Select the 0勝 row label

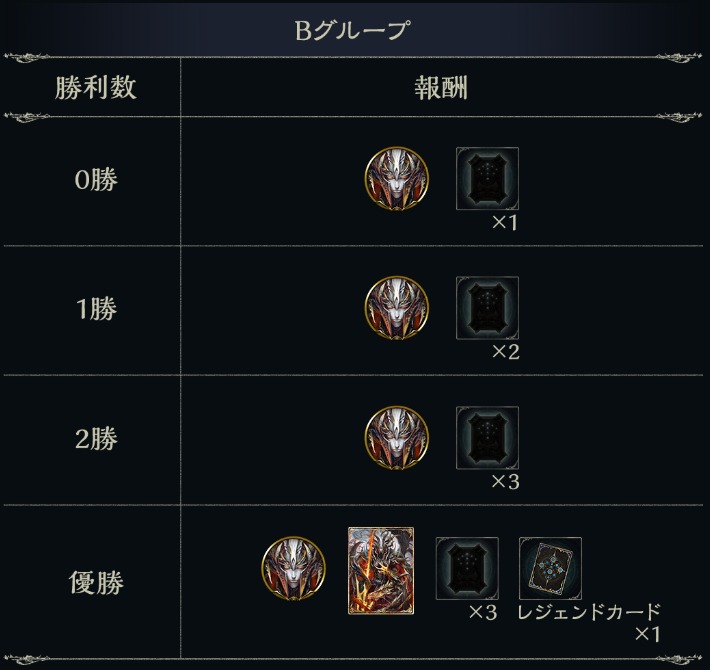[x=96, y=179]
